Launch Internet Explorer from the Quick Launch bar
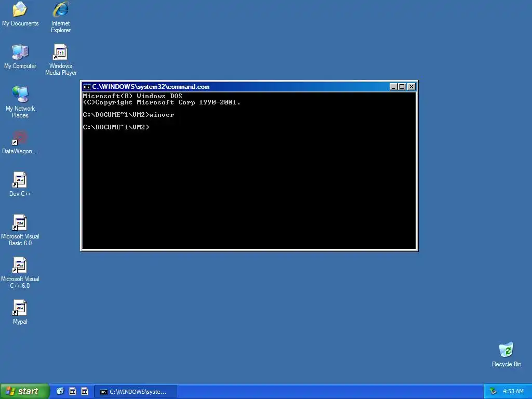532x399 pixels. [x=60, y=391]
